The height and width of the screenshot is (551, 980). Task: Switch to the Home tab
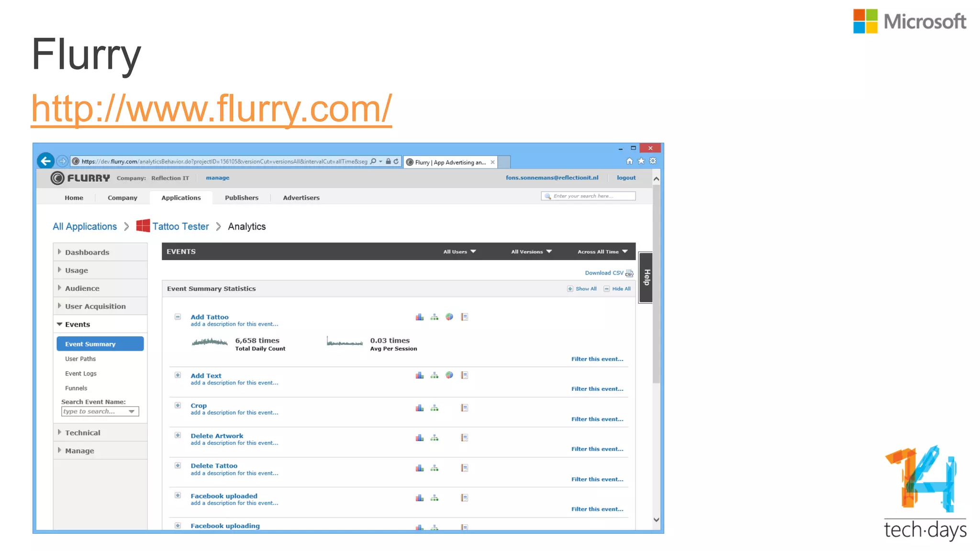click(74, 198)
